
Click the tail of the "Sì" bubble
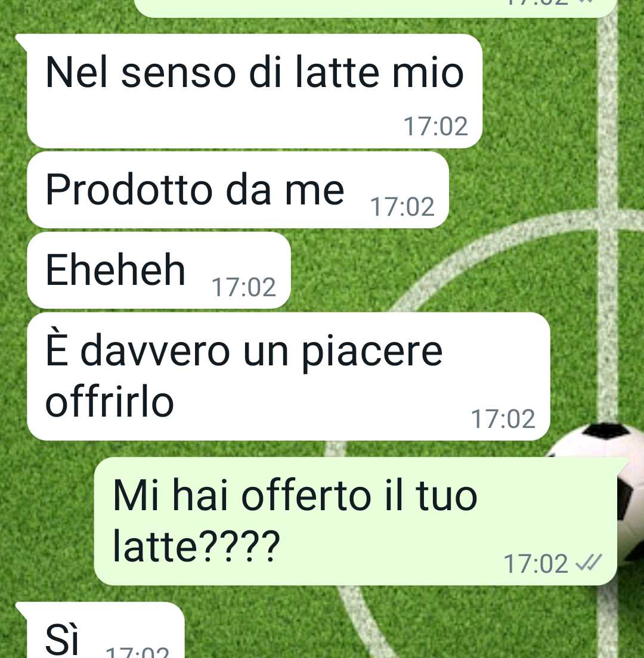(x=22, y=610)
